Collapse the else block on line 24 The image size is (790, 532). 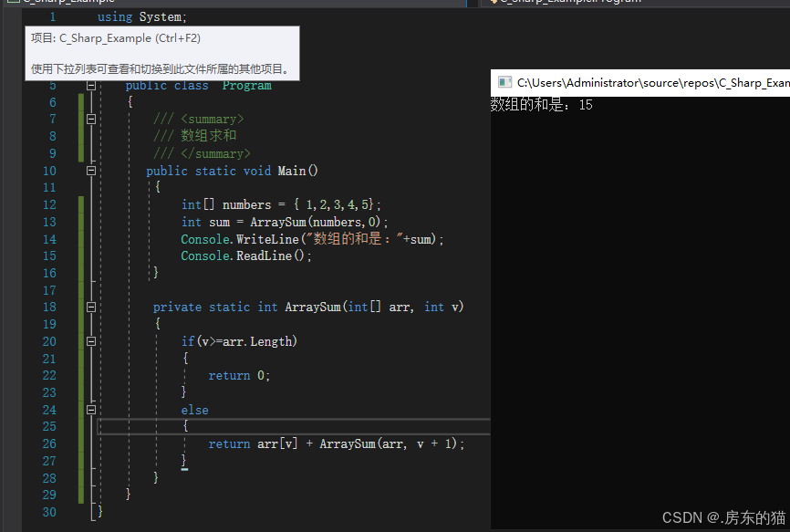pos(91,410)
